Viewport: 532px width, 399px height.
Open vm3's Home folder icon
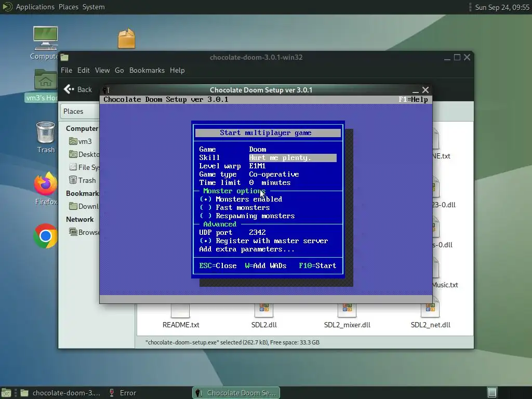coord(46,79)
